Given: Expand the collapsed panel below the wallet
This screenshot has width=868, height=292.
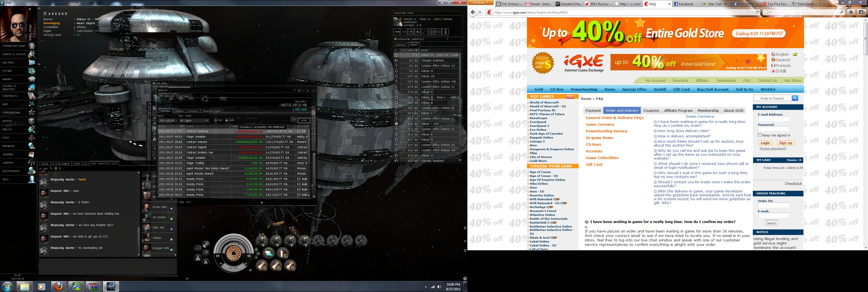Looking at the screenshot, I should click(x=262, y=202).
